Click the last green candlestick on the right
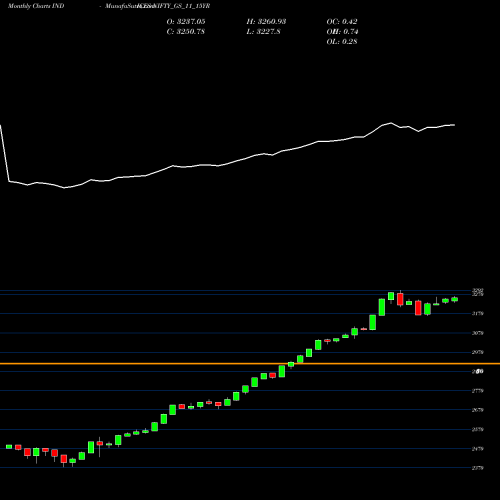The width and height of the screenshot is (500, 500). pyautogui.click(x=455, y=299)
